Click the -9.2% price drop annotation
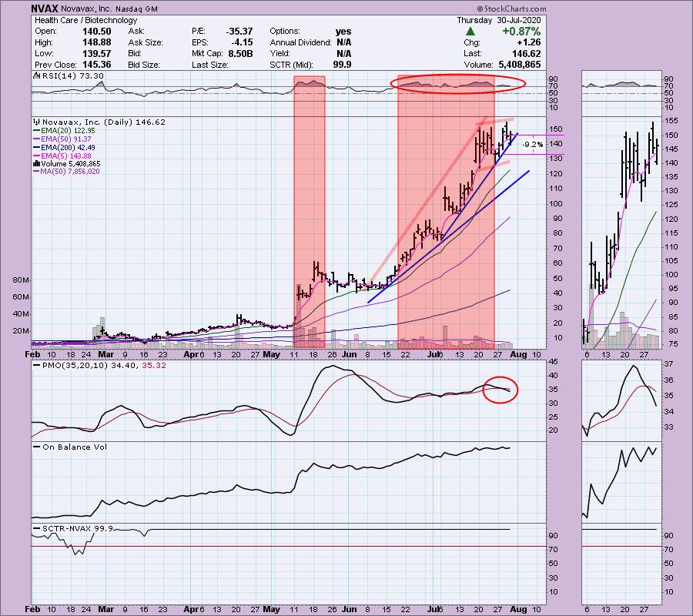The width and height of the screenshot is (693, 616). [x=533, y=145]
